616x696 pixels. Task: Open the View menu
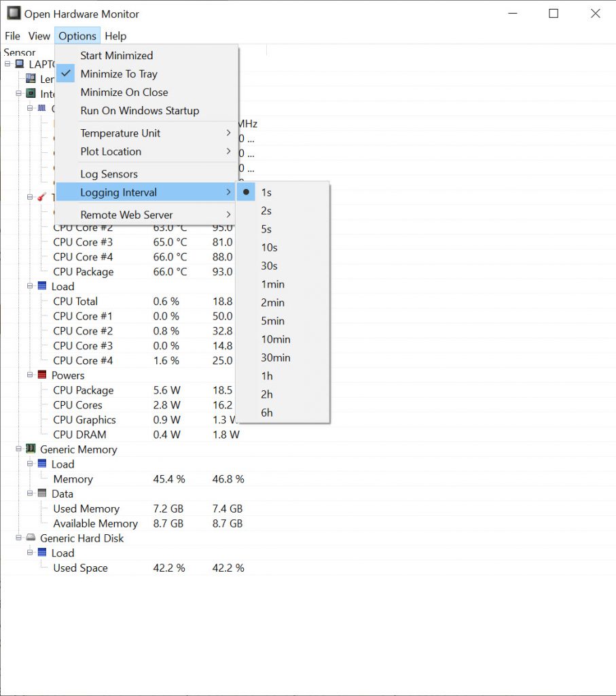point(39,36)
